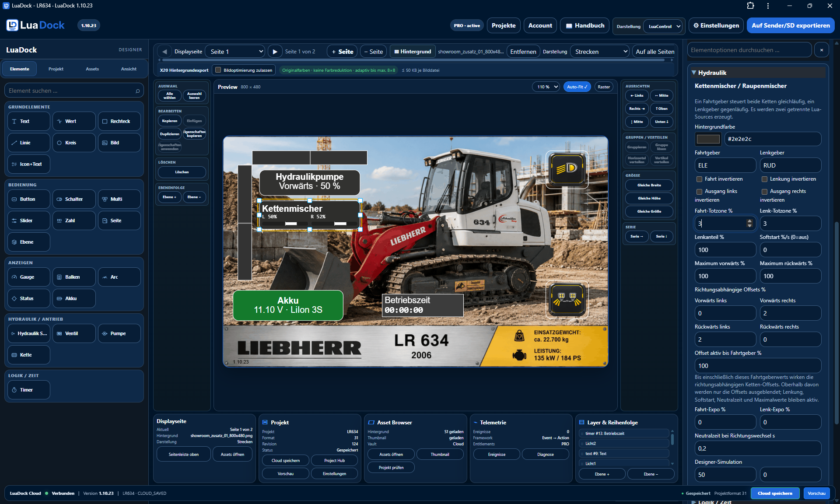Insert a Timer element
This screenshot has width=840, height=504.
(x=29, y=390)
